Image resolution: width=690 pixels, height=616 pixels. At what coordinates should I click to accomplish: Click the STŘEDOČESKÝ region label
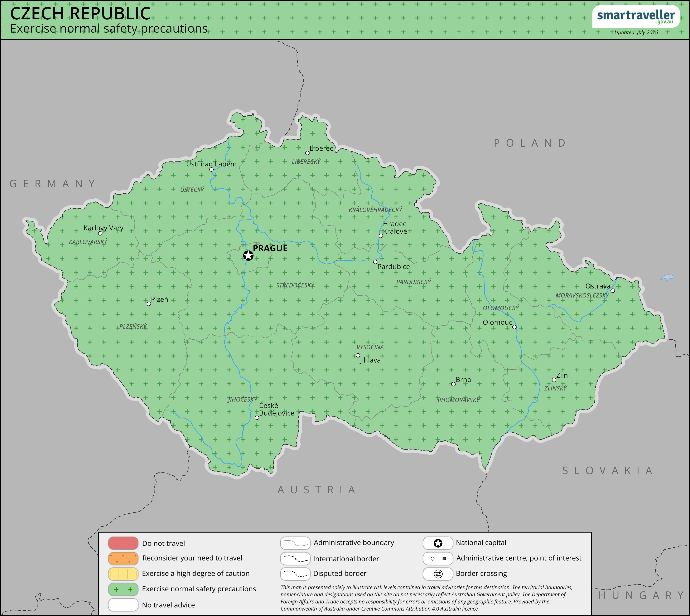point(295,285)
